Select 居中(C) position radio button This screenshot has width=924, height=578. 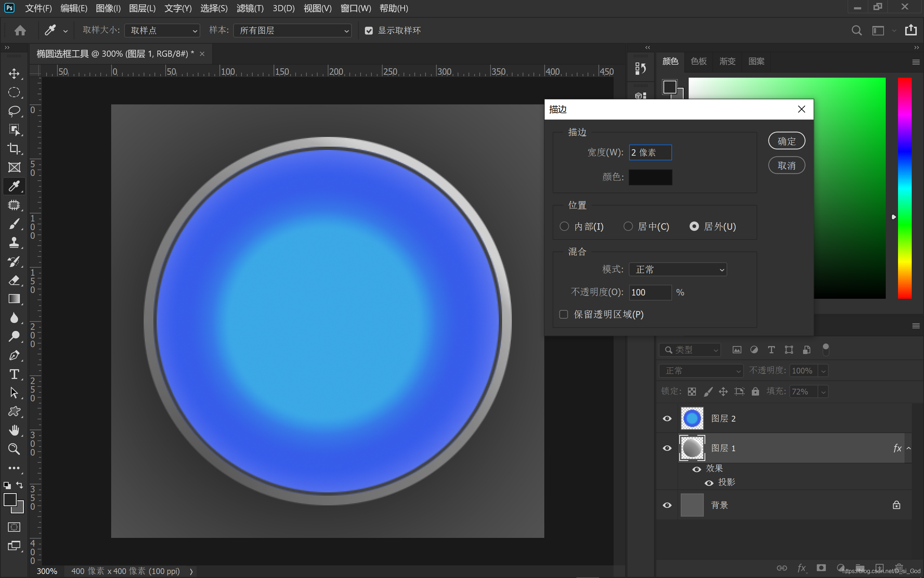point(628,226)
